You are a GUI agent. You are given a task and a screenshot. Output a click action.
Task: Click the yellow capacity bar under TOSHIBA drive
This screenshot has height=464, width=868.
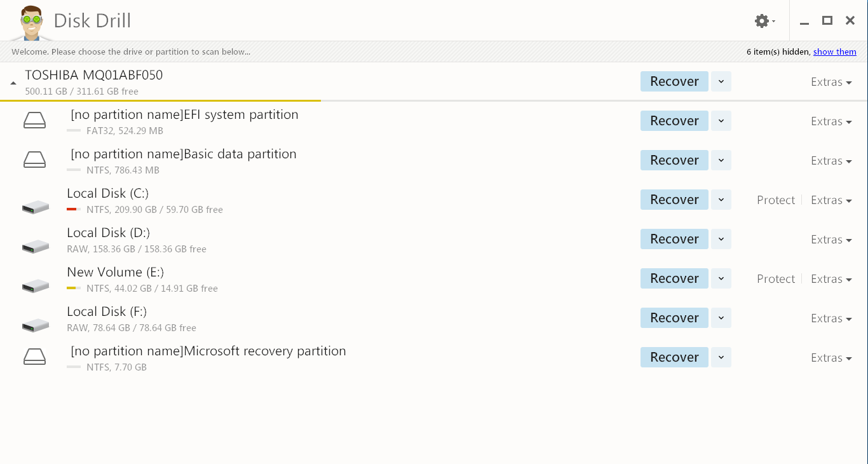tap(160, 100)
